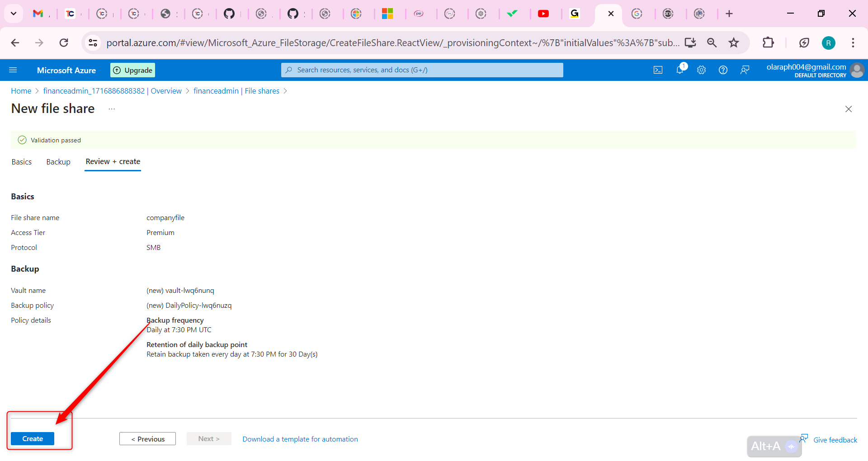Select the 'Premium' access tier value

tap(160, 233)
